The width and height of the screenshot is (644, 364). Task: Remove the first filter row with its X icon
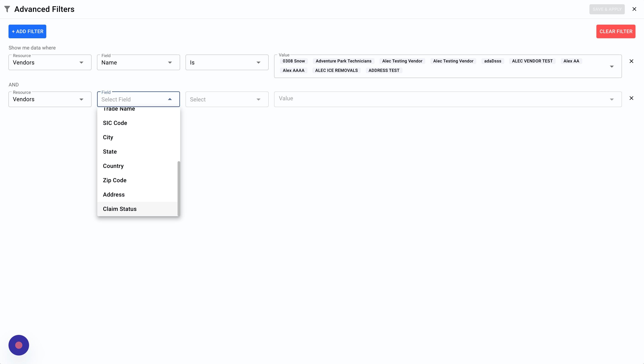click(x=631, y=61)
